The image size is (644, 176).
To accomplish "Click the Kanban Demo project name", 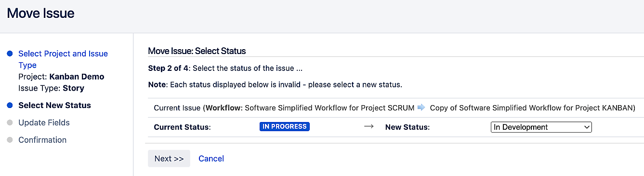I will click(x=77, y=77).
